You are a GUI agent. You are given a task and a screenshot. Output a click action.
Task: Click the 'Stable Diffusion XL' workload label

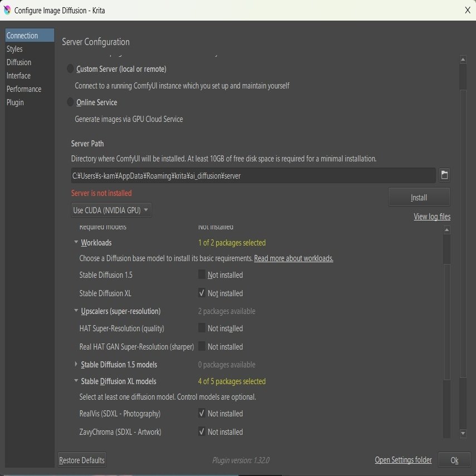(x=105, y=293)
